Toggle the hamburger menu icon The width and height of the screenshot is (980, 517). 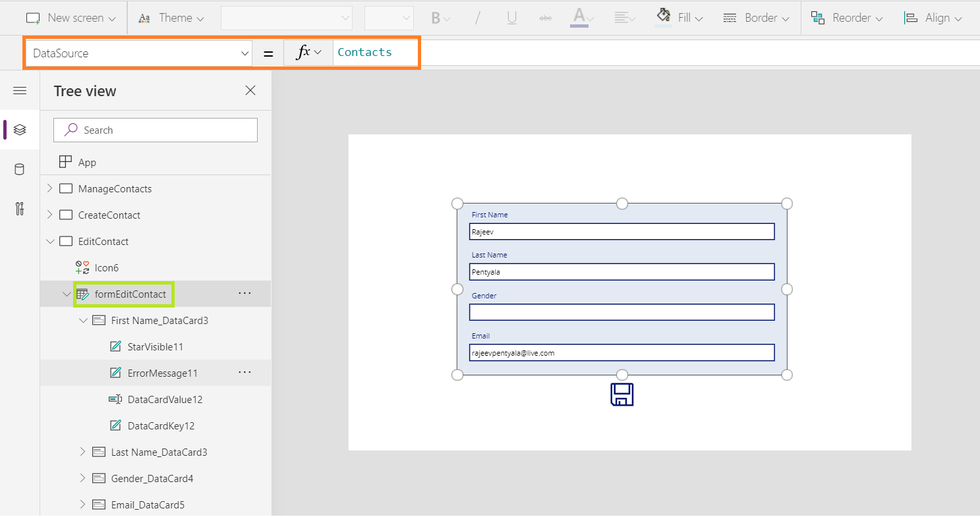click(20, 91)
